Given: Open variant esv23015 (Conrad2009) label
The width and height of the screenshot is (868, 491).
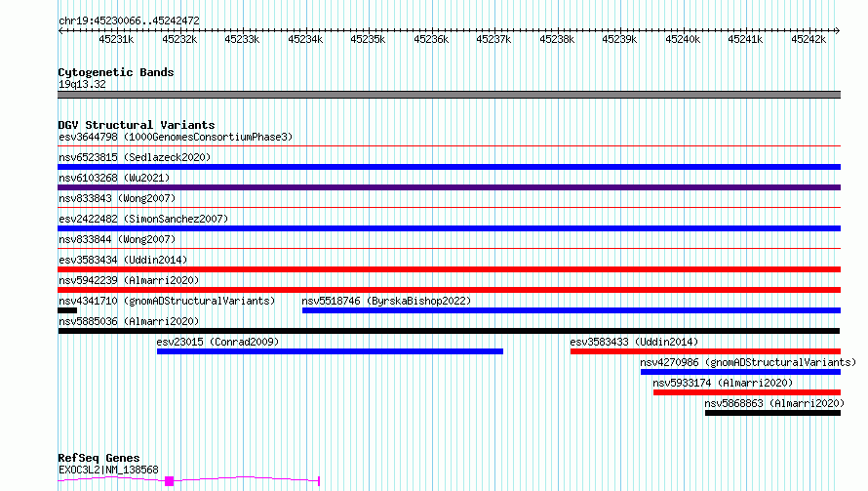Looking at the screenshot, I should click(x=217, y=342).
